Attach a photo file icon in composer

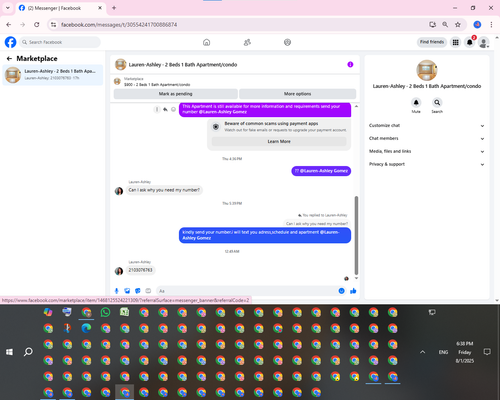tap(127, 291)
